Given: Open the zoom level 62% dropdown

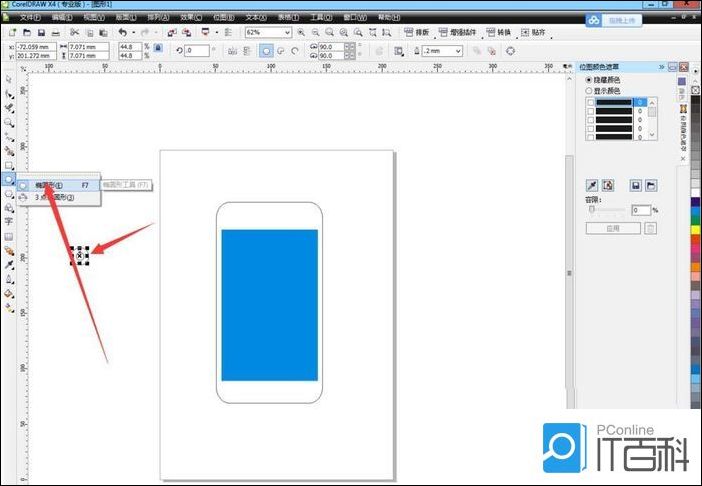Looking at the screenshot, I should [x=288, y=33].
